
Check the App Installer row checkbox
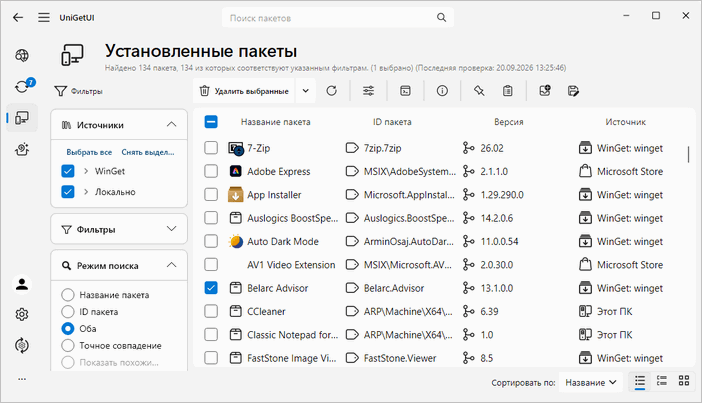(211, 194)
